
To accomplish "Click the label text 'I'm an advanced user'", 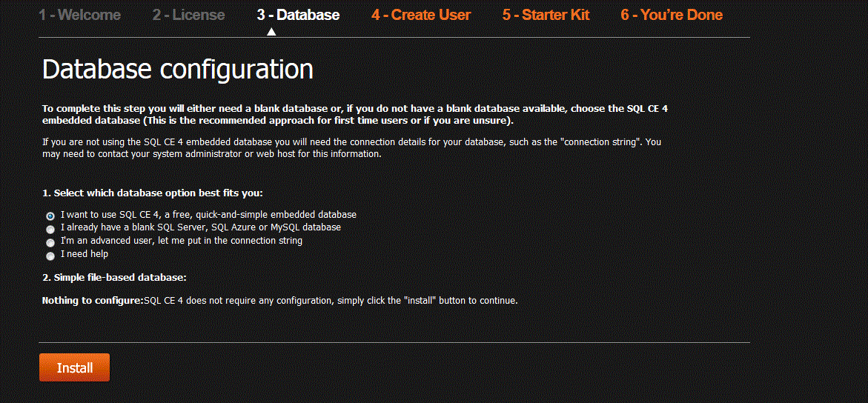I will [104, 241].
